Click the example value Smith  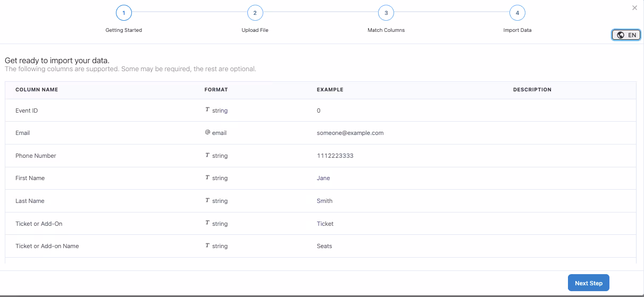point(324,201)
